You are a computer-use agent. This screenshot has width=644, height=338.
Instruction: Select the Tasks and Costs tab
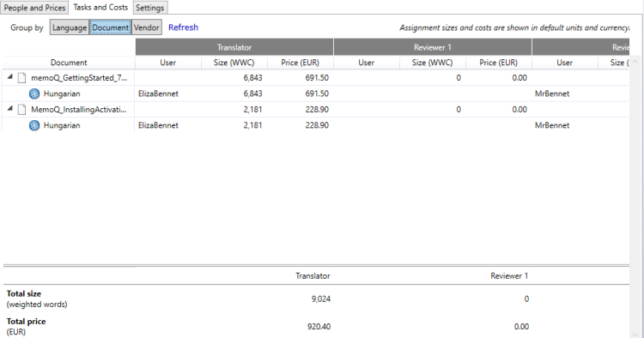coord(100,8)
